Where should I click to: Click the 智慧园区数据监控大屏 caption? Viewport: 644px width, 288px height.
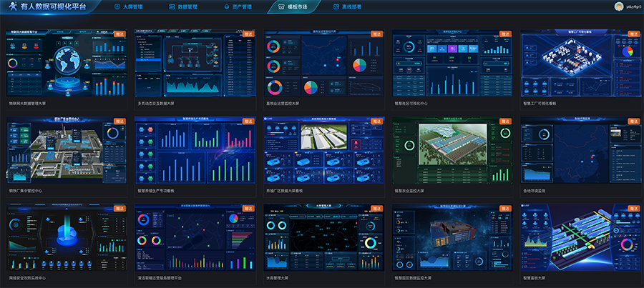click(413, 278)
